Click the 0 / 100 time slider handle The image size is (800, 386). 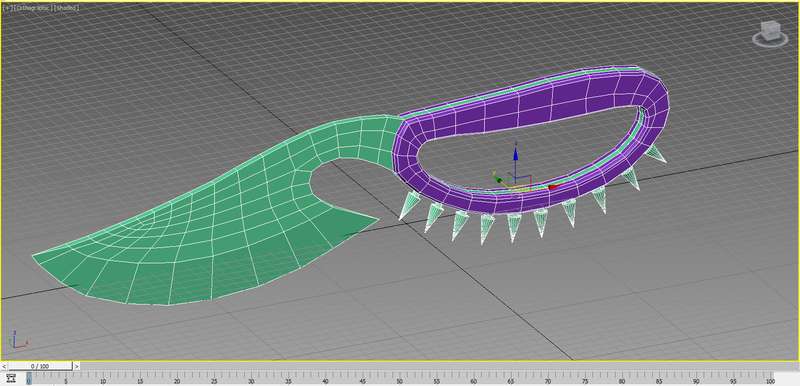coord(40,366)
